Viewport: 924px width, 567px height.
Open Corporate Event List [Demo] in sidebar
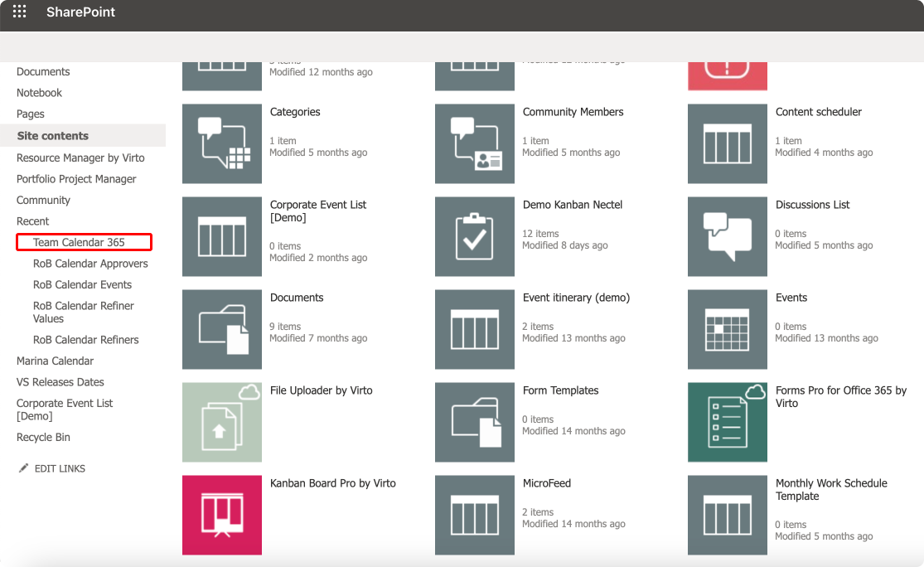65,409
